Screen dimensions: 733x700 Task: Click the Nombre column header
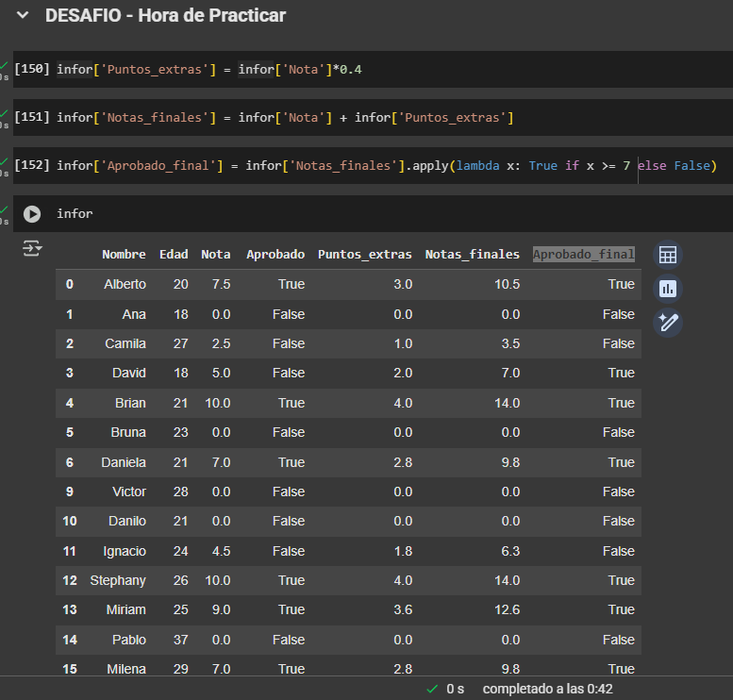click(124, 255)
